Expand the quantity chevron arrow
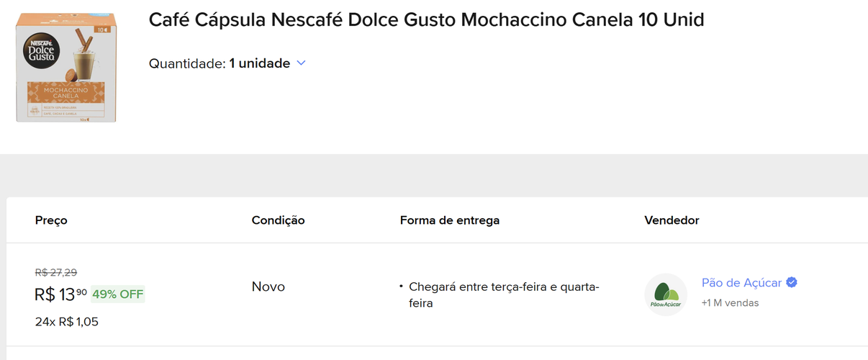The image size is (868, 360). 301,63
